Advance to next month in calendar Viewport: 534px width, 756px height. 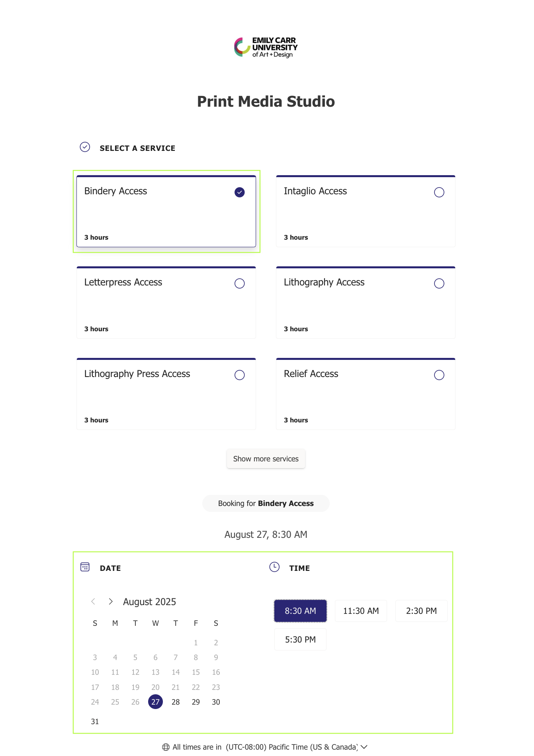[111, 602]
